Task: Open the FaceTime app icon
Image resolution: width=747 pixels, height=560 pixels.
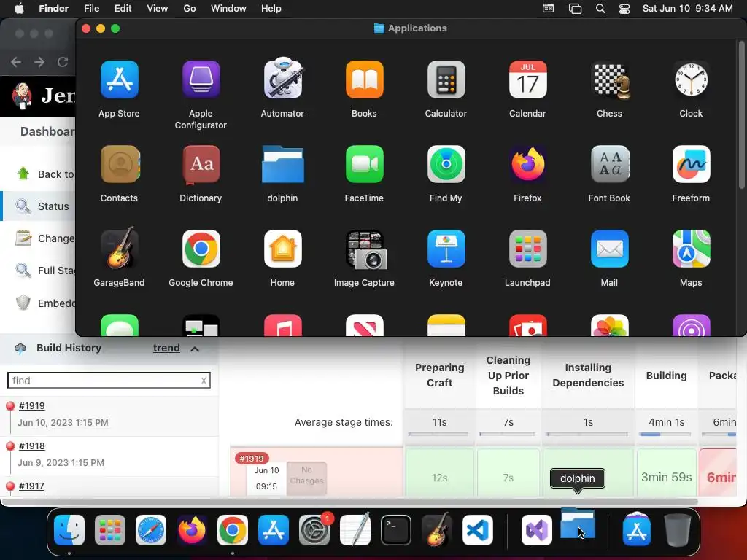Action: click(x=364, y=164)
